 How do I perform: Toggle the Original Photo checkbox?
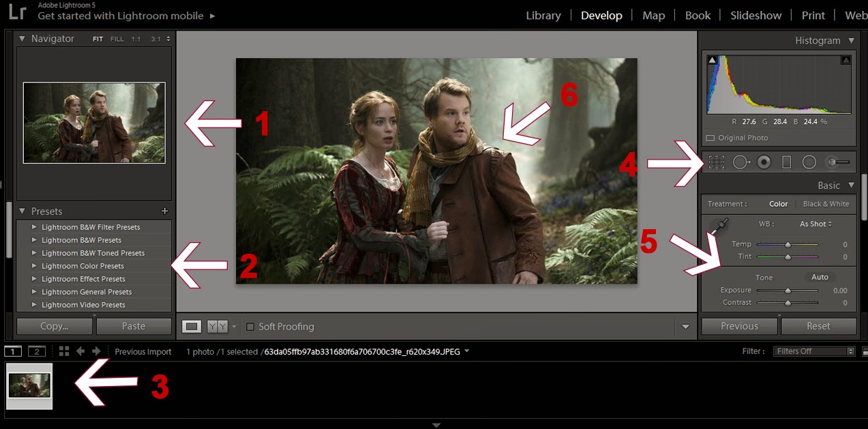pyautogui.click(x=710, y=138)
